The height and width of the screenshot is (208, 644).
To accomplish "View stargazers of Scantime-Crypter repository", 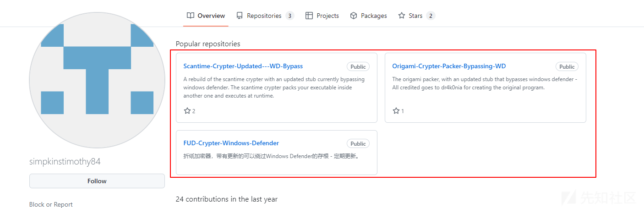I will (190, 111).
